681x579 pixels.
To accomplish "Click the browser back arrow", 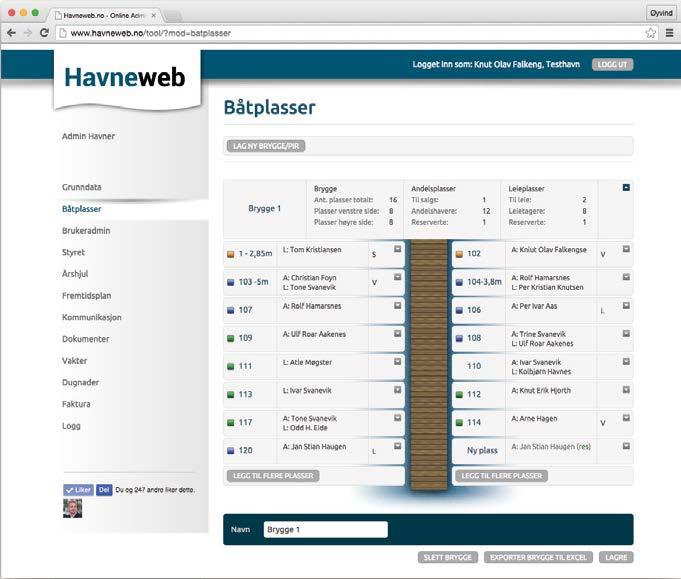I will coord(12,33).
